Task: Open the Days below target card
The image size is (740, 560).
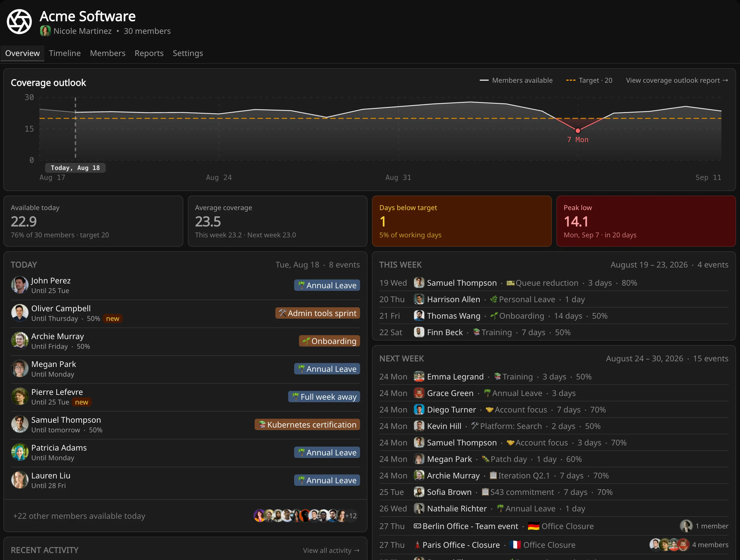Action: tap(462, 221)
